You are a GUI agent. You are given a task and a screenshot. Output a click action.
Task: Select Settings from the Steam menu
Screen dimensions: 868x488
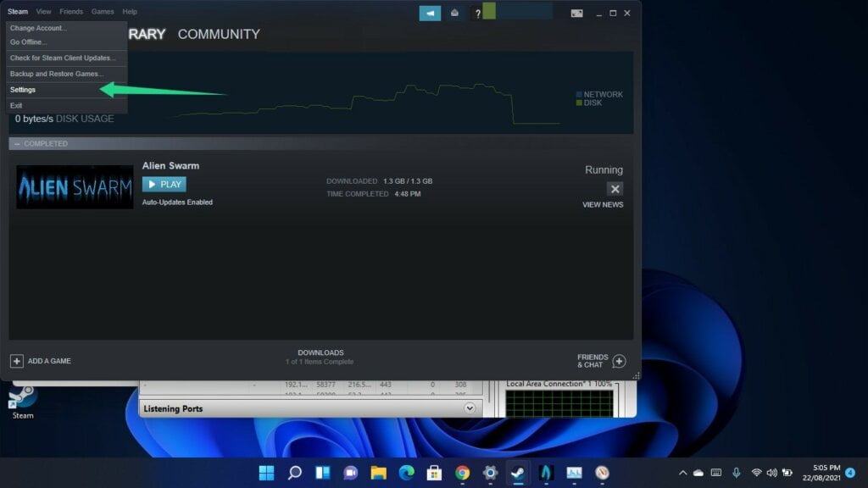tap(22, 89)
